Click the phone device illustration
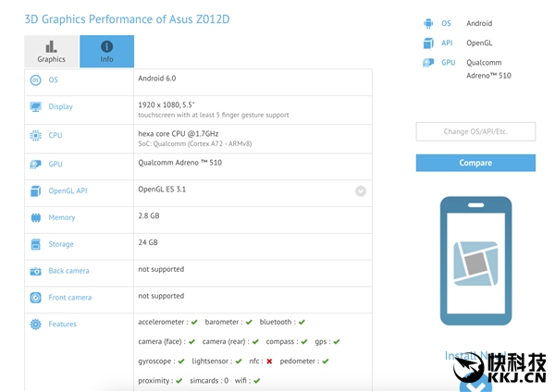This screenshot has height=392, width=555. point(475,261)
